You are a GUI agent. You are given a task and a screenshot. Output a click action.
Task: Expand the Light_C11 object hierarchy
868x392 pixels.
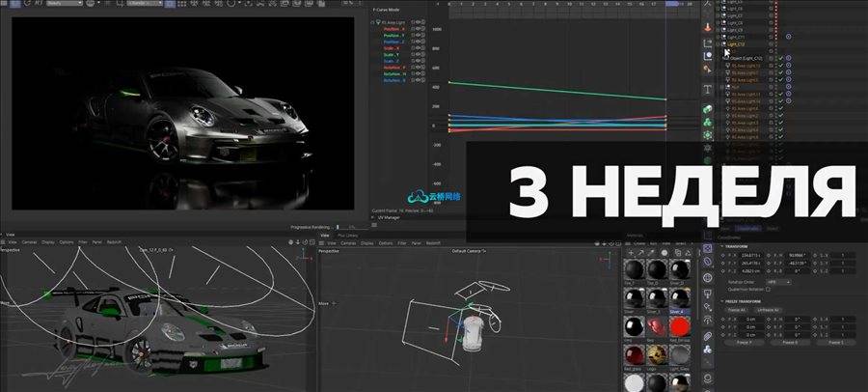click(718, 37)
